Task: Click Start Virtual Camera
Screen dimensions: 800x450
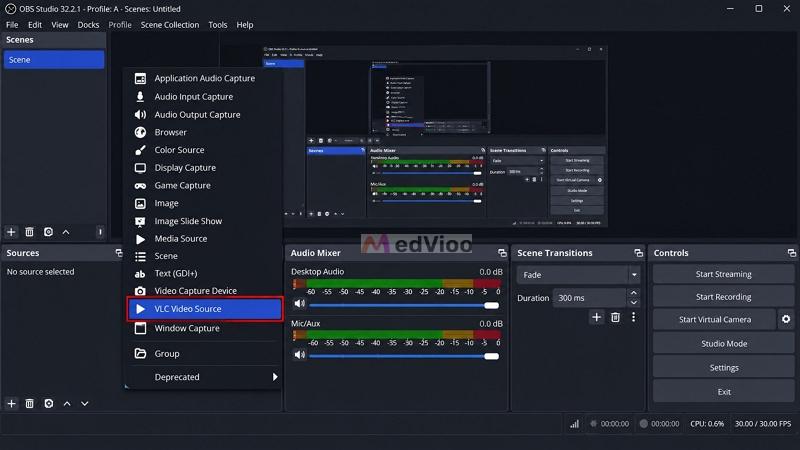Action: coord(714,319)
